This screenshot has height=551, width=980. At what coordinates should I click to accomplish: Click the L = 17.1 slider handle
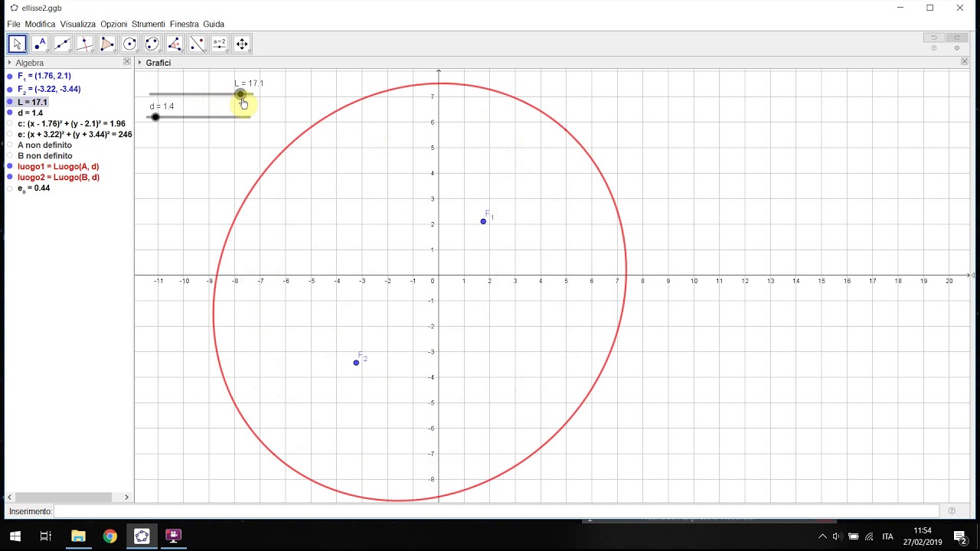[240, 94]
